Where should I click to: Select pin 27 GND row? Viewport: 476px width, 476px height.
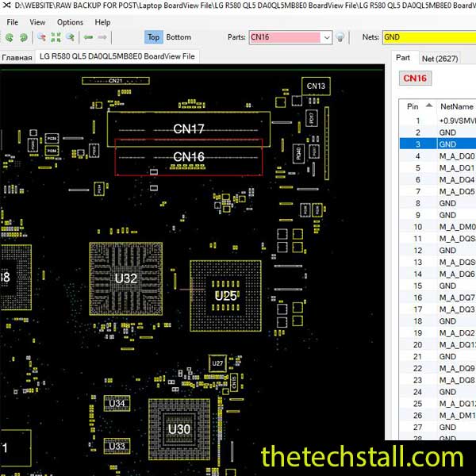click(x=437, y=428)
